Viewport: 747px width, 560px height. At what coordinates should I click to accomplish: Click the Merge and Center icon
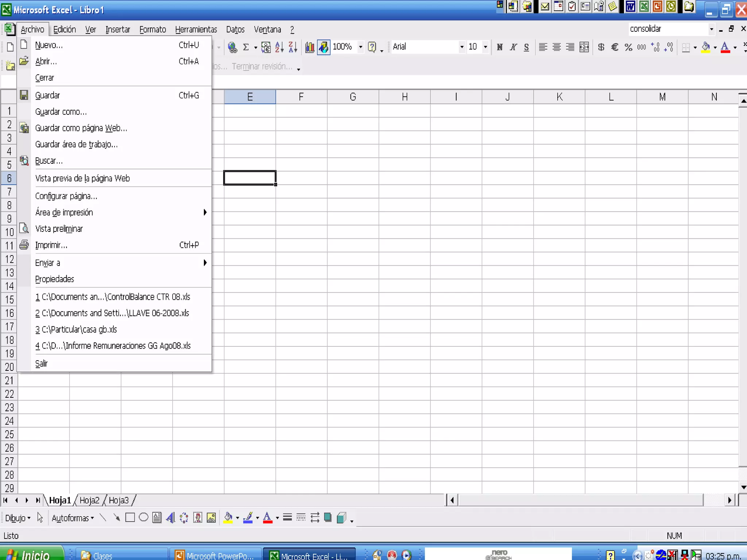pyautogui.click(x=584, y=47)
